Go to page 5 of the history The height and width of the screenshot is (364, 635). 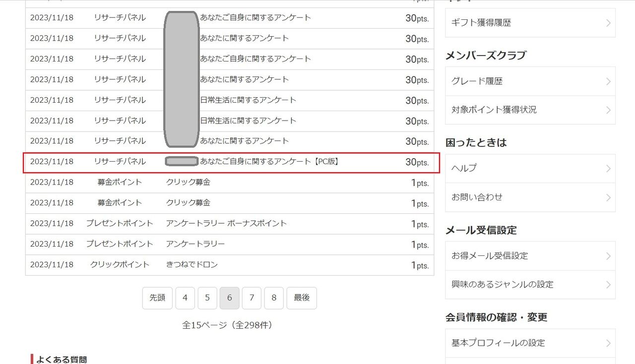[207, 298]
